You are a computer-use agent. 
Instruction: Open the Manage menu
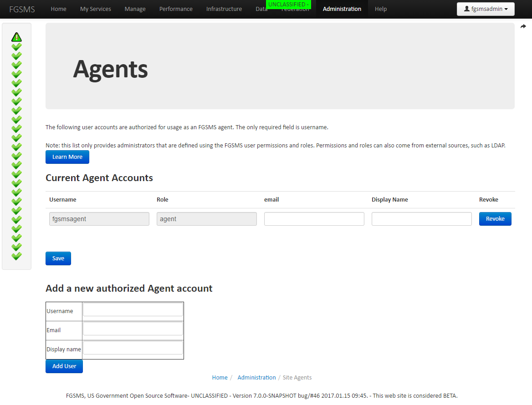coord(135,9)
